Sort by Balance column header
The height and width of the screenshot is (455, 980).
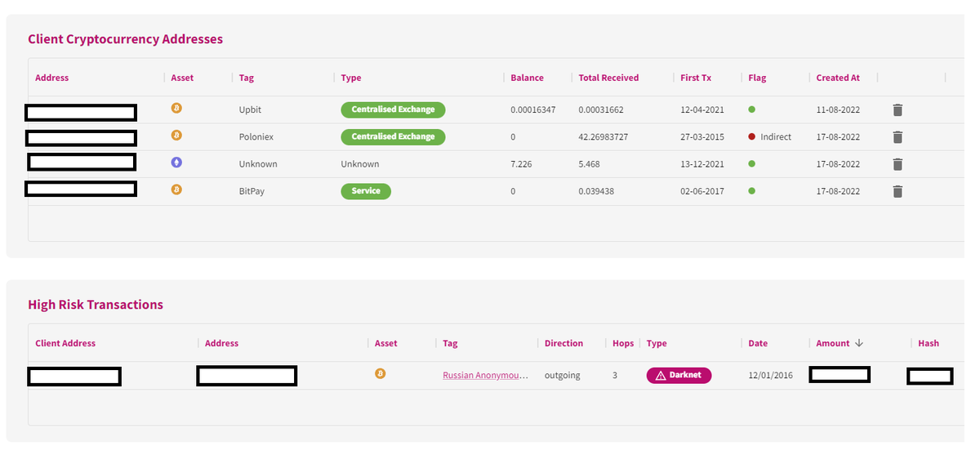(527, 78)
